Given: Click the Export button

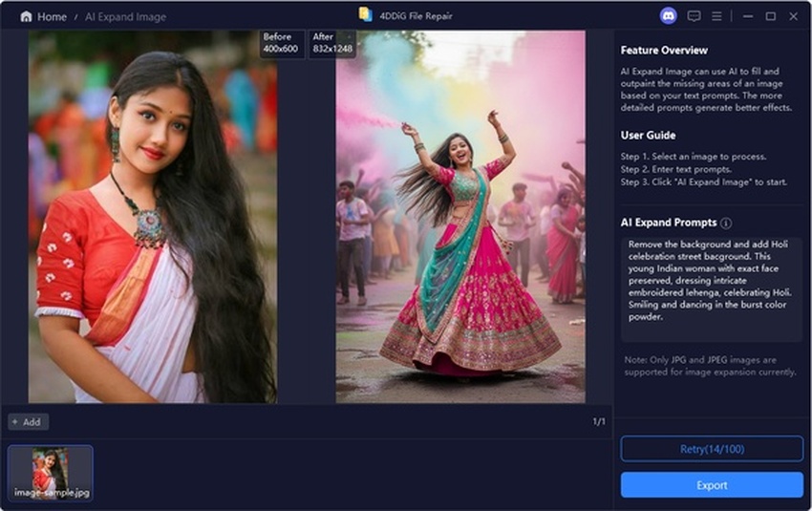Looking at the screenshot, I should coord(712,485).
